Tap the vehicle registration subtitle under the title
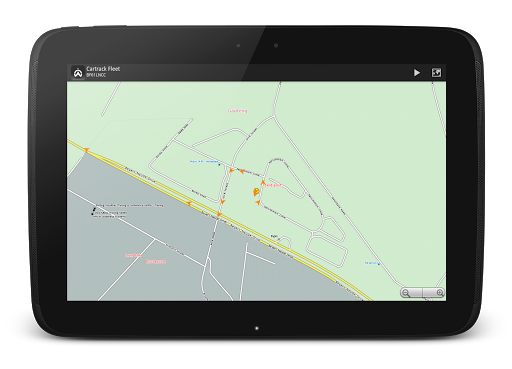Viewport: 512px width, 369px height. 96,75
